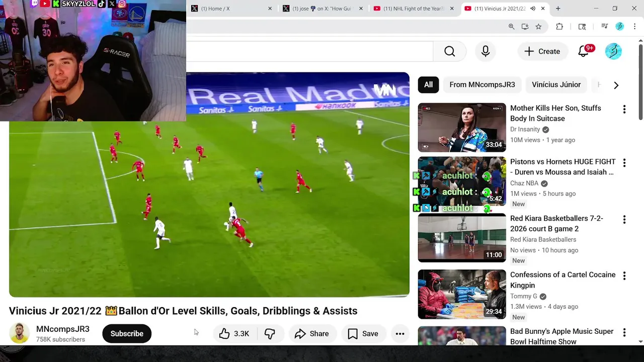The width and height of the screenshot is (644, 362).
Task: Open the MNcompsJR3 channel name
Action: [x=63, y=329]
